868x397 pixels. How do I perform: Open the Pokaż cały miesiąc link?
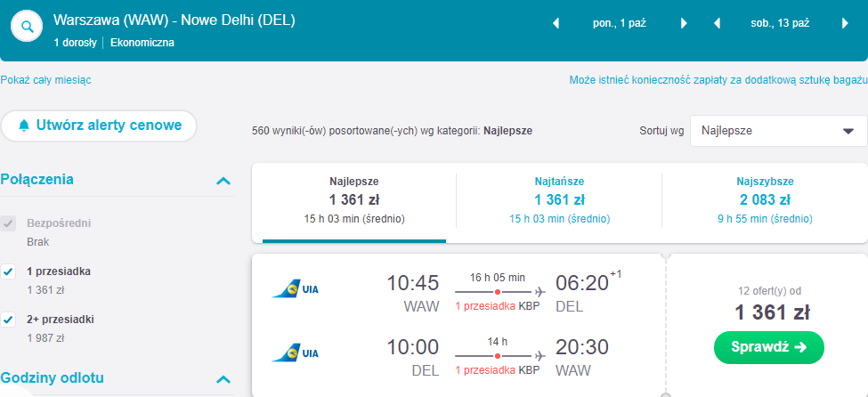45,80
